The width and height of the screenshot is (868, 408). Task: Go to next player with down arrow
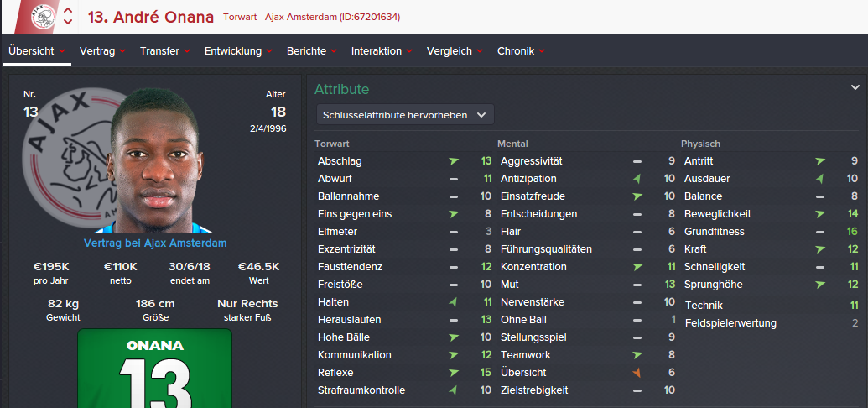(x=68, y=22)
